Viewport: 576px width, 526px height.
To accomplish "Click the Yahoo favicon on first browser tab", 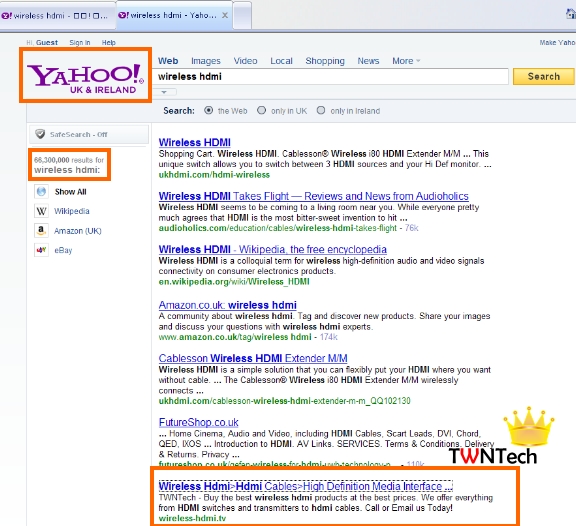I will 7,15.
